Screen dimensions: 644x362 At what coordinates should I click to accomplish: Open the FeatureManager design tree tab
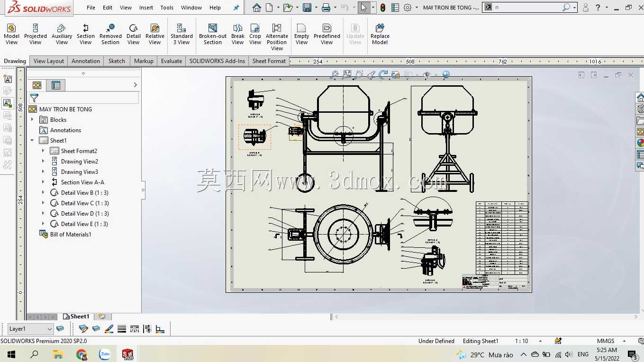pyautogui.click(x=37, y=85)
